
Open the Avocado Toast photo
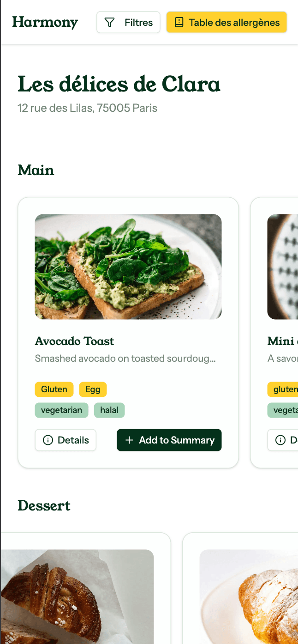(x=128, y=267)
